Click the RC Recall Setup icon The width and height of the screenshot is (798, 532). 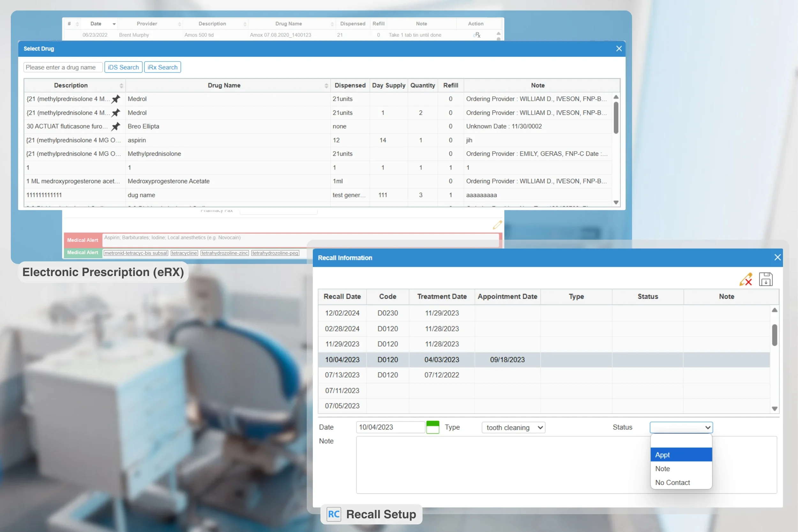click(334, 514)
